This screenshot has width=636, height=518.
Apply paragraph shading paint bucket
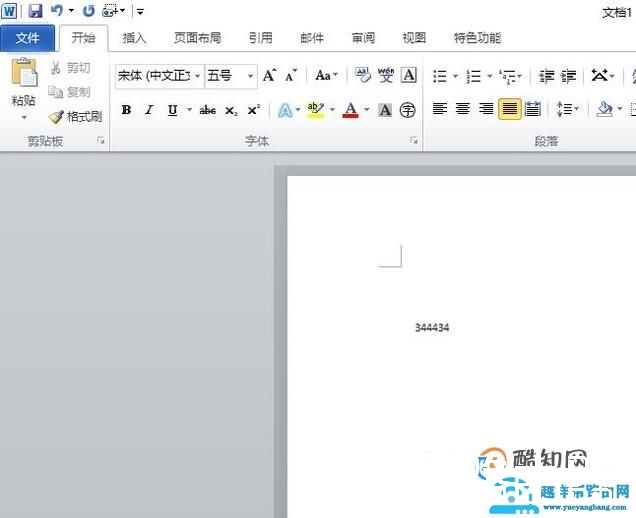coord(604,109)
